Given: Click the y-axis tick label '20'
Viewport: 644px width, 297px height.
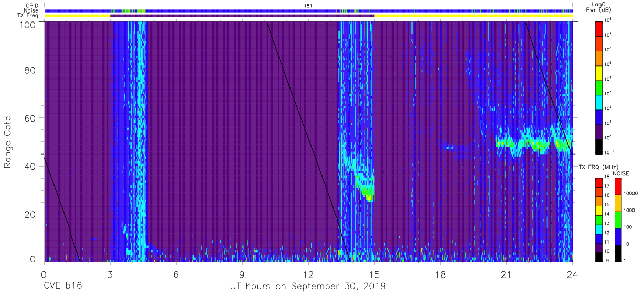Looking at the screenshot, I should click(30, 214).
